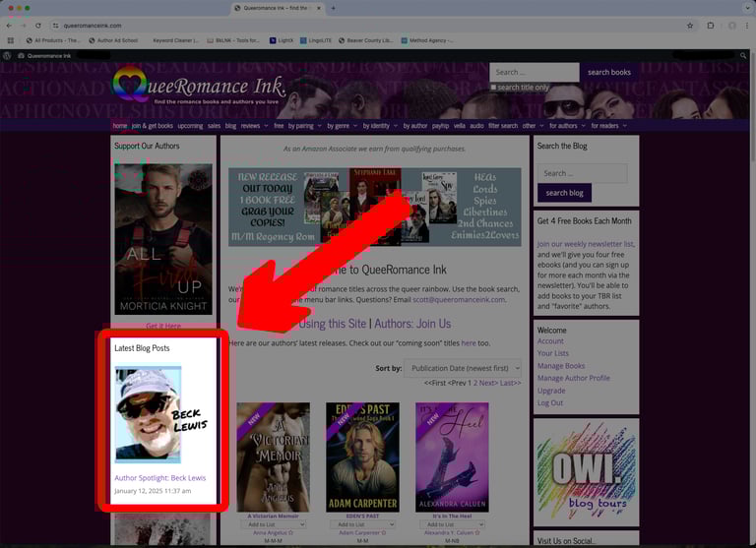Open the Chrome three-dot menu
Screen dimensions: 756x548
(x=746, y=26)
